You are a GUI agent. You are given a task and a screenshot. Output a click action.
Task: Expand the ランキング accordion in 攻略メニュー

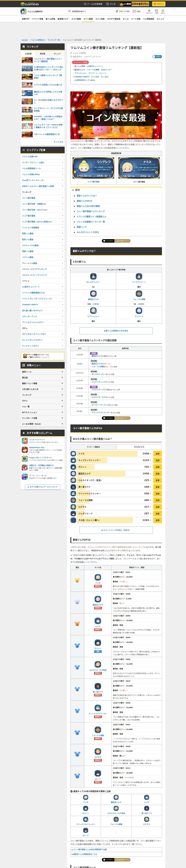tap(43, 395)
